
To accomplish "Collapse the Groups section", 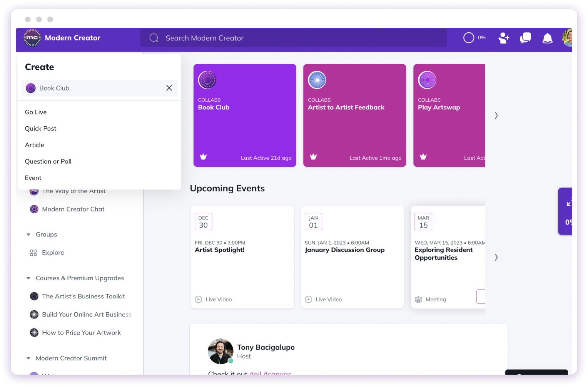I will pos(28,235).
